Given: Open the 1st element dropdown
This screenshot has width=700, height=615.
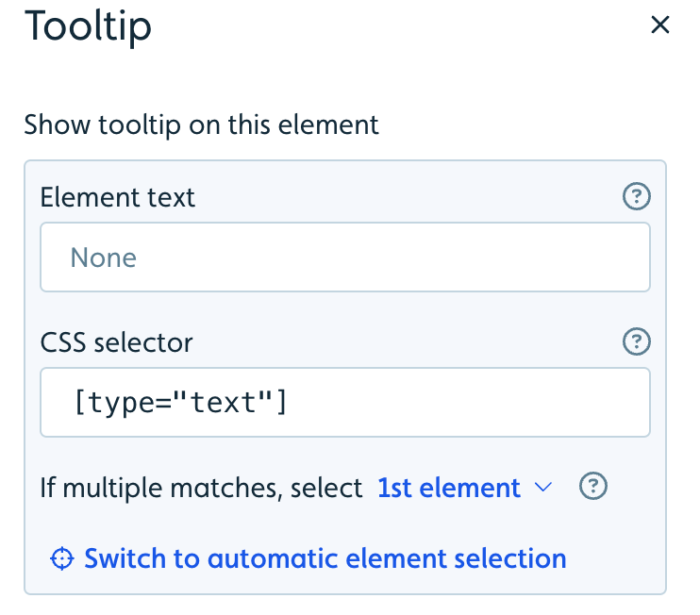Looking at the screenshot, I should 465,488.
